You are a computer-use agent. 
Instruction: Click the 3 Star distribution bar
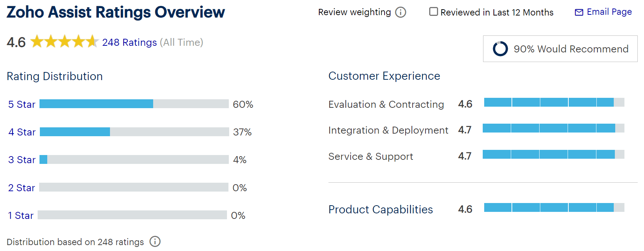[x=134, y=159]
